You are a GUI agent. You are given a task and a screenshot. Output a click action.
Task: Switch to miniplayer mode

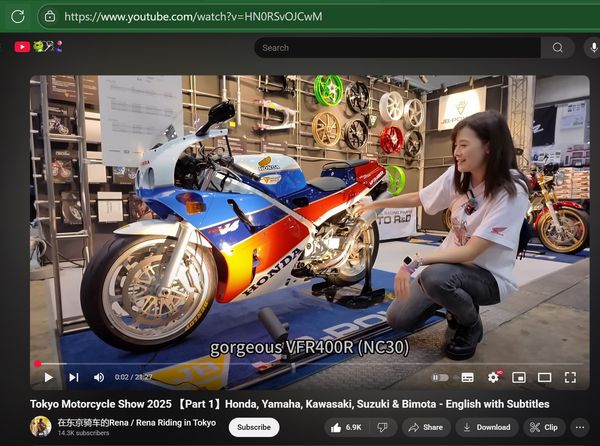519,378
